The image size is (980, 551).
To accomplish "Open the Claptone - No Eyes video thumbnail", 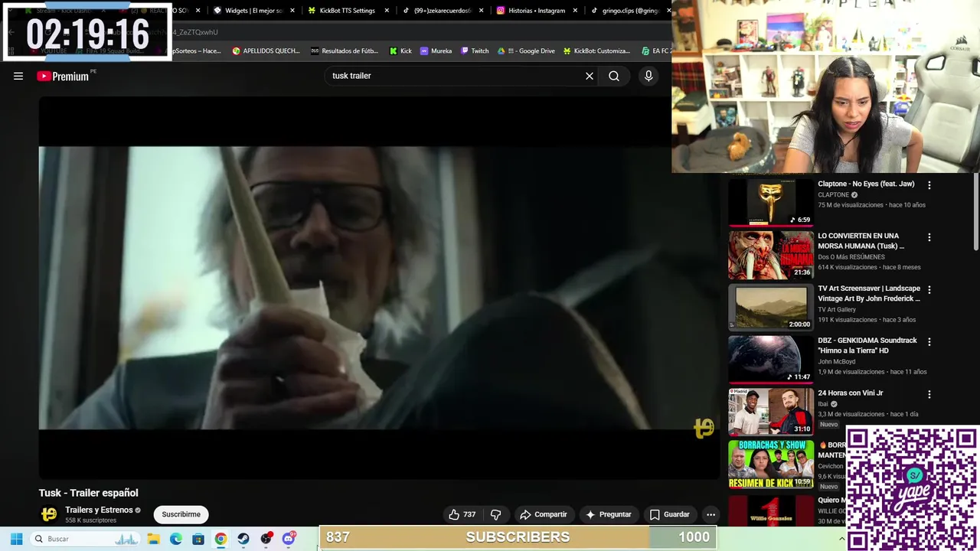I will (771, 203).
